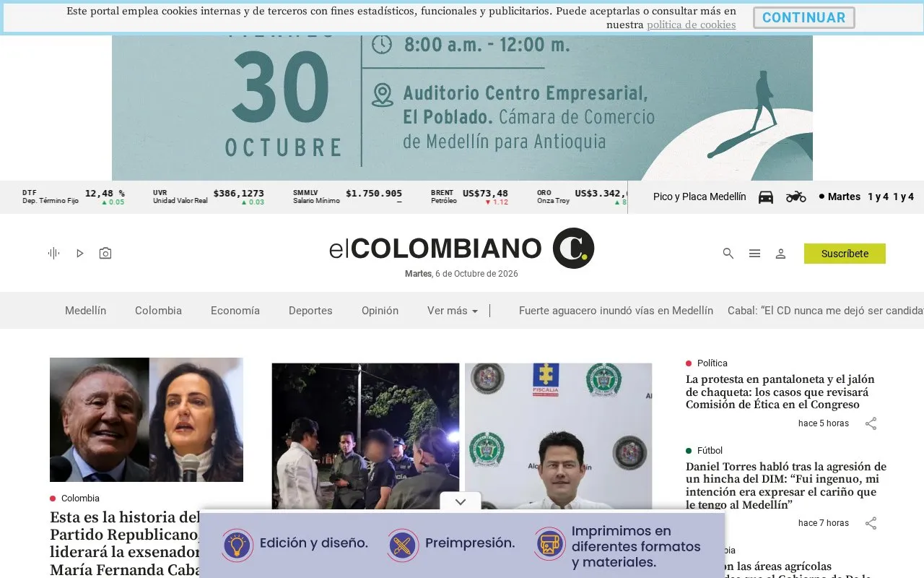Click the UVR $386,1273 value
Image resolution: width=924 pixels, height=578 pixels.
click(238, 194)
